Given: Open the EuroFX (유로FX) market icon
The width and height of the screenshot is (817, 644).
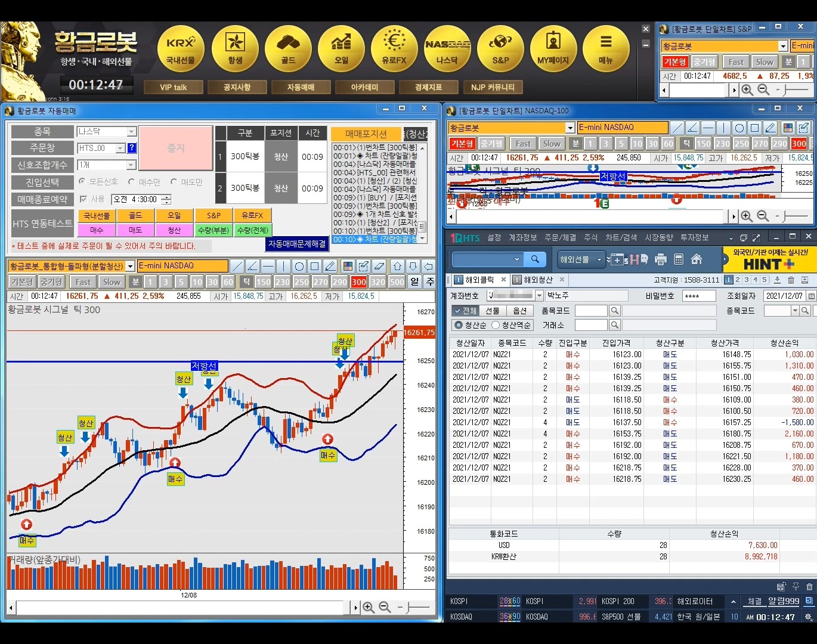Looking at the screenshot, I should tap(394, 49).
